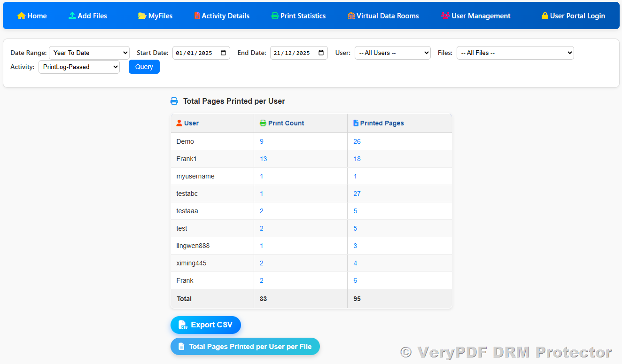Expand the All Files dropdown
Viewport: 622px width, 364px height.
tap(515, 53)
